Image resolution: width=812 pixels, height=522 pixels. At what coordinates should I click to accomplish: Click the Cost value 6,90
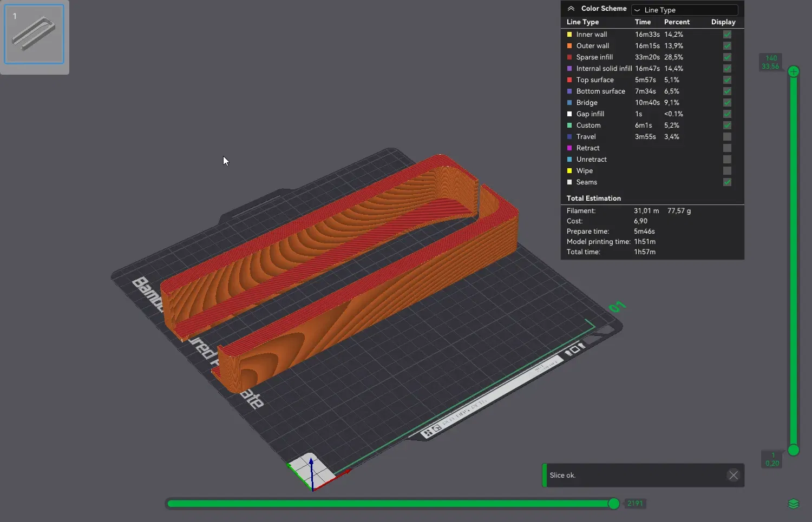(x=640, y=221)
